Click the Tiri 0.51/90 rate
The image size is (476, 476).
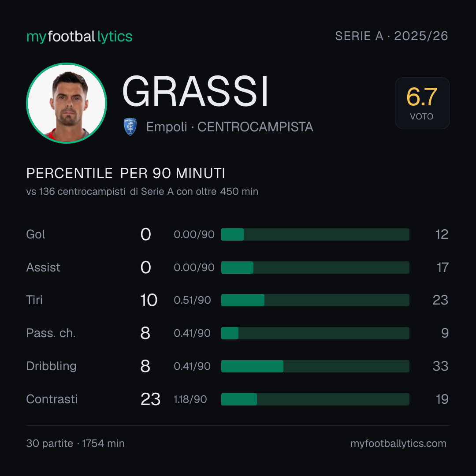[192, 300]
